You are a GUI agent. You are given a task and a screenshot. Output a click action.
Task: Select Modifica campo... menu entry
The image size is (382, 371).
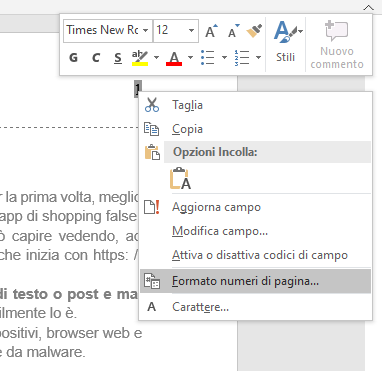tap(256, 231)
